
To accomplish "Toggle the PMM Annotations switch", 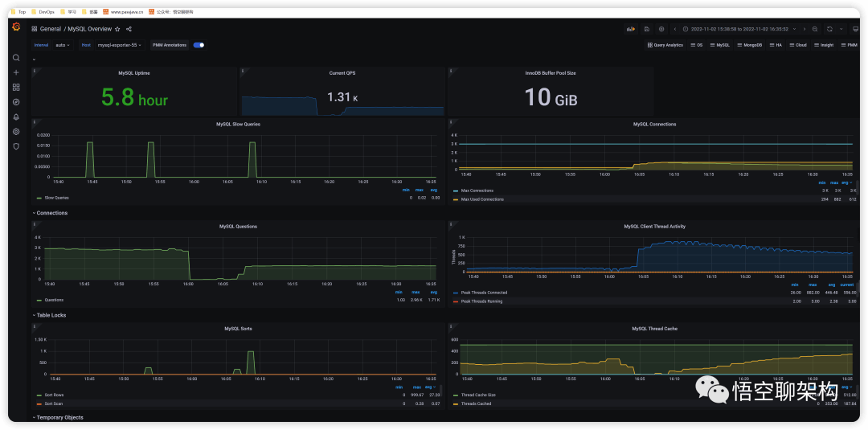I will click(x=199, y=45).
